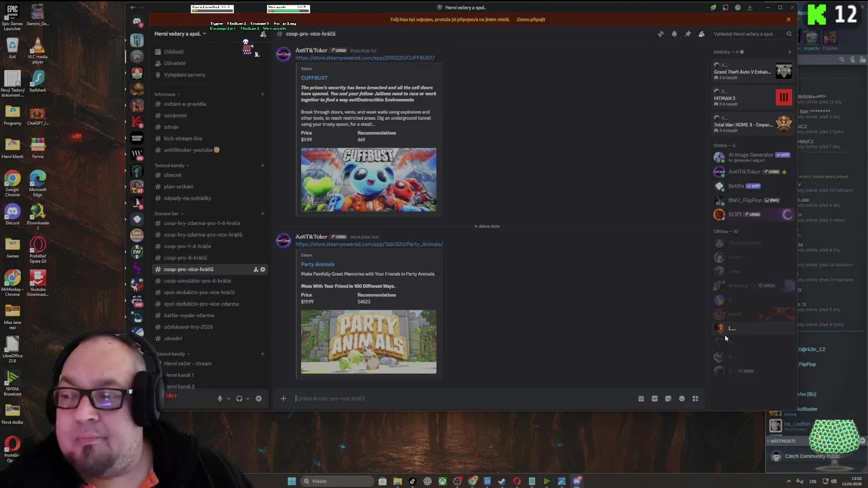Open Discord inbox icon in title bar
868x488 pixels.
726,7
